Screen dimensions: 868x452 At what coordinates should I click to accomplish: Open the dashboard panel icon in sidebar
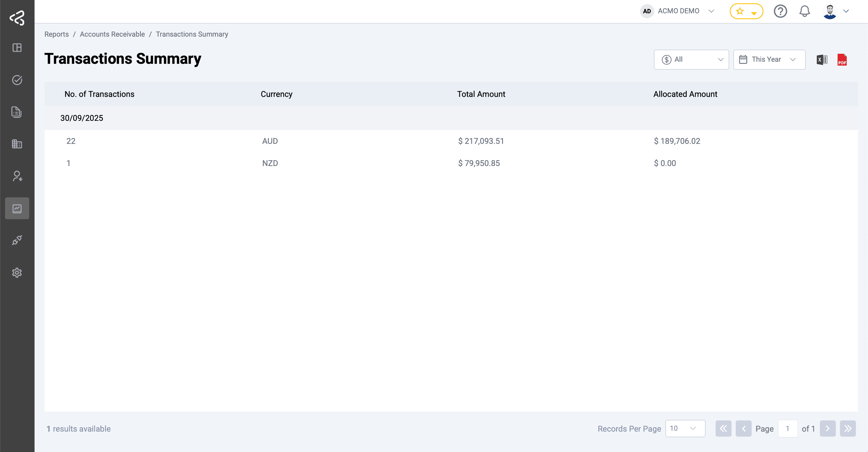(x=17, y=48)
